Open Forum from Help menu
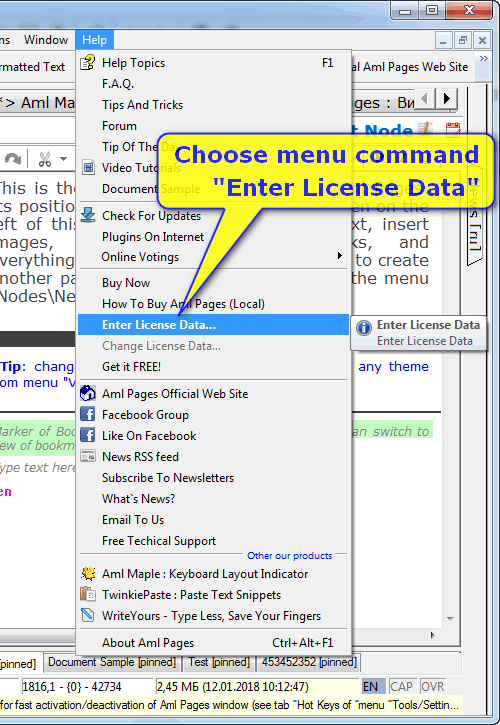The height and width of the screenshot is (725, 500). tap(213, 125)
